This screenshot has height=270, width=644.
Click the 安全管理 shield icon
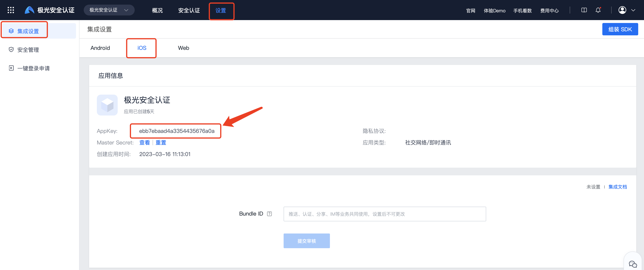[x=11, y=50]
